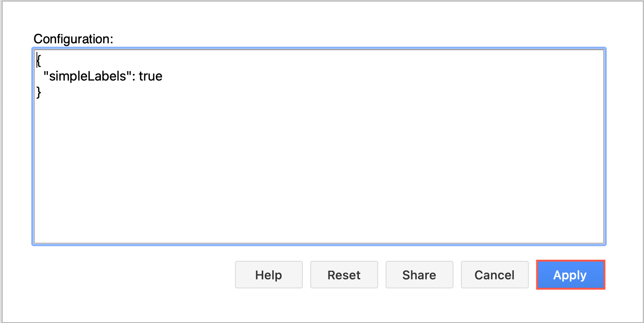Place cursor right after the word true

(163, 76)
